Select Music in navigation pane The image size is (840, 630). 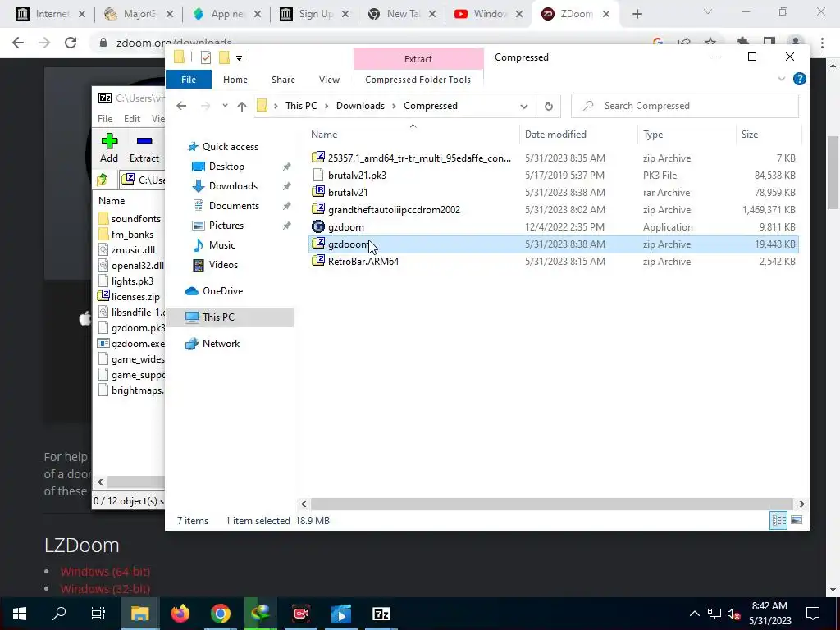pos(221,245)
